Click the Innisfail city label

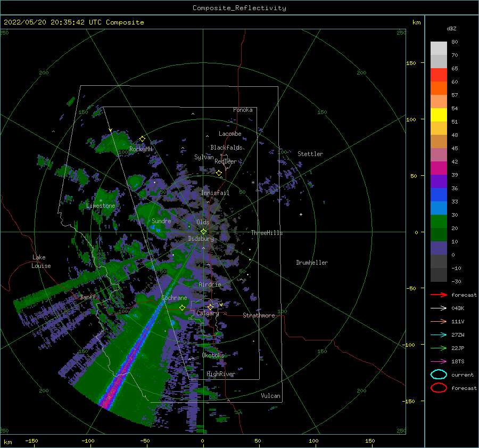(215, 193)
